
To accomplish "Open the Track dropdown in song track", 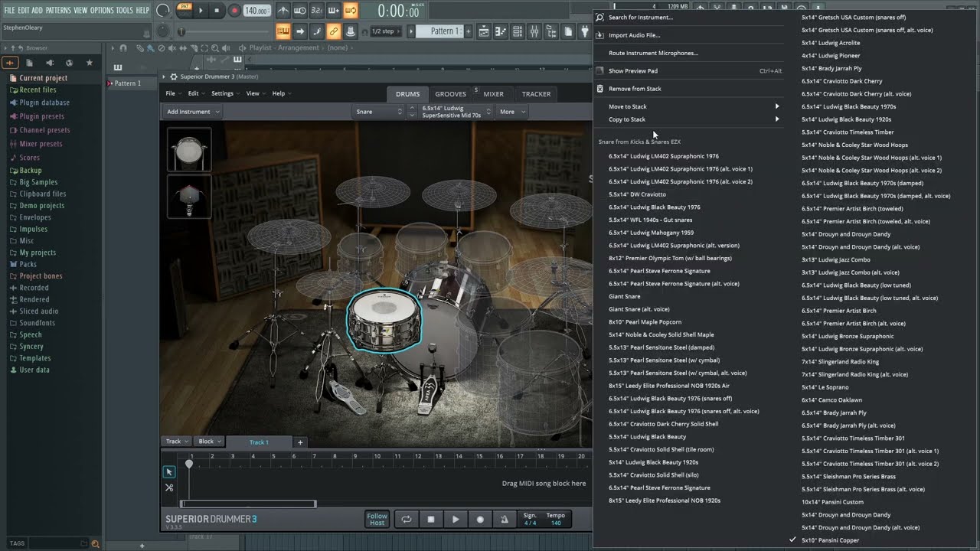I will coord(177,442).
